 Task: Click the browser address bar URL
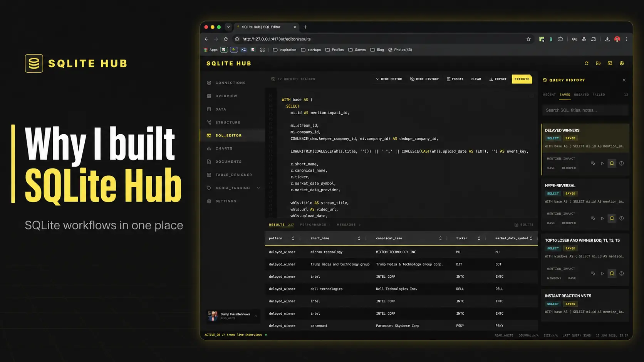tap(276, 39)
